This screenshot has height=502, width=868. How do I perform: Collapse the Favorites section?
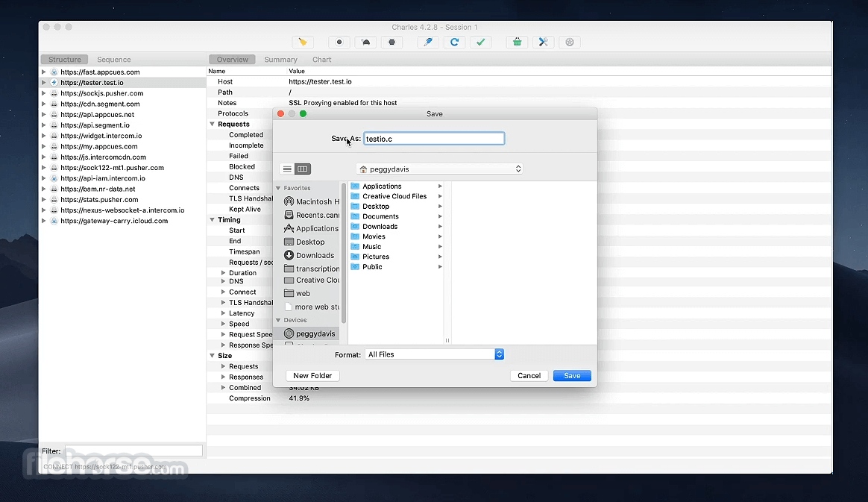click(278, 188)
